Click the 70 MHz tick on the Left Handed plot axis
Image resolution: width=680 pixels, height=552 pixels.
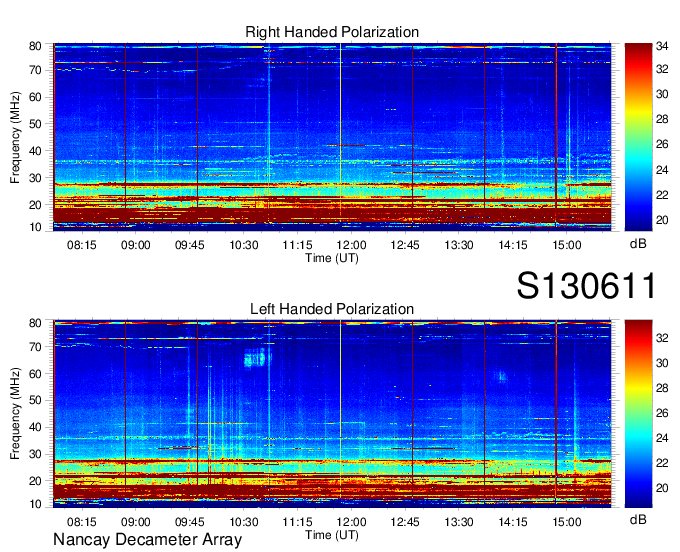pos(35,347)
